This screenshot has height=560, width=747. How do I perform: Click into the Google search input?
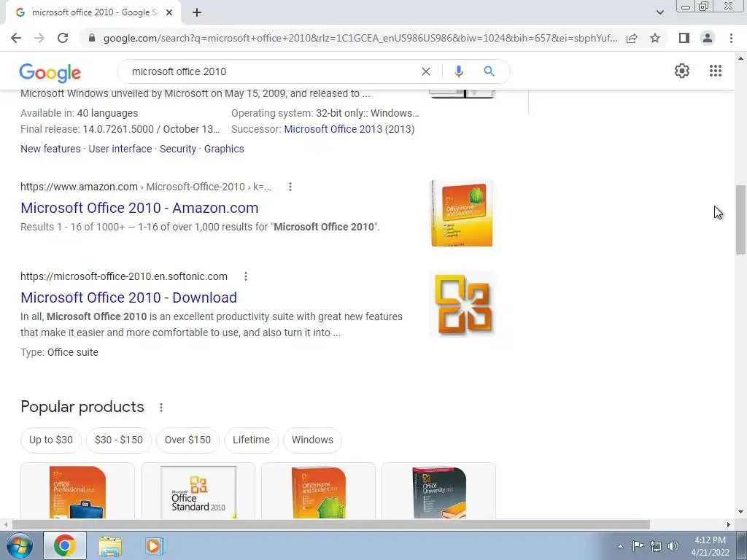[x=271, y=71]
